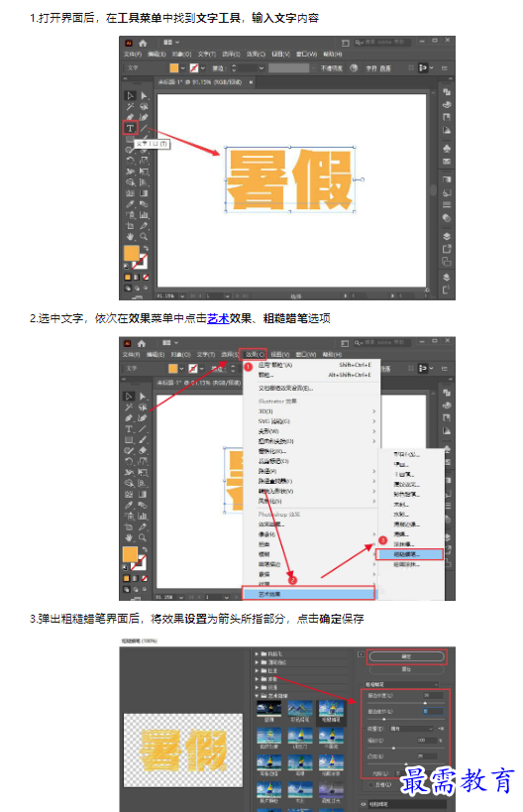This screenshot has height=812, width=523.
Task: Select Magic Wand tool in first screenshot
Action: coord(130,107)
